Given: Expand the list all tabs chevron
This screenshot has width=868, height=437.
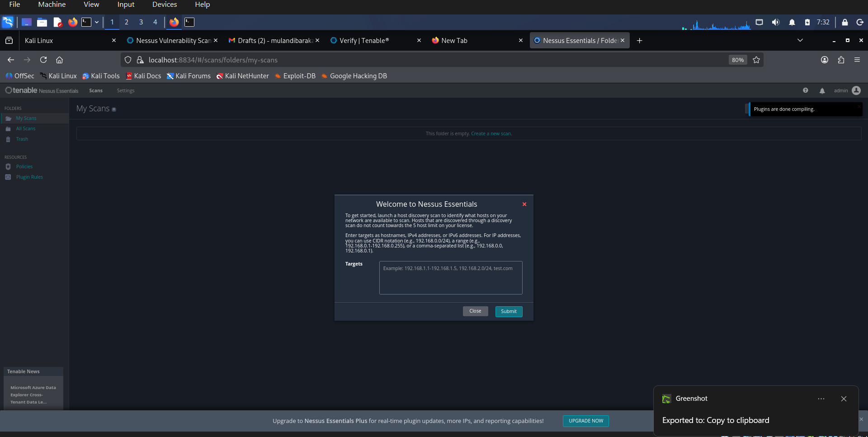Looking at the screenshot, I should (800, 40).
